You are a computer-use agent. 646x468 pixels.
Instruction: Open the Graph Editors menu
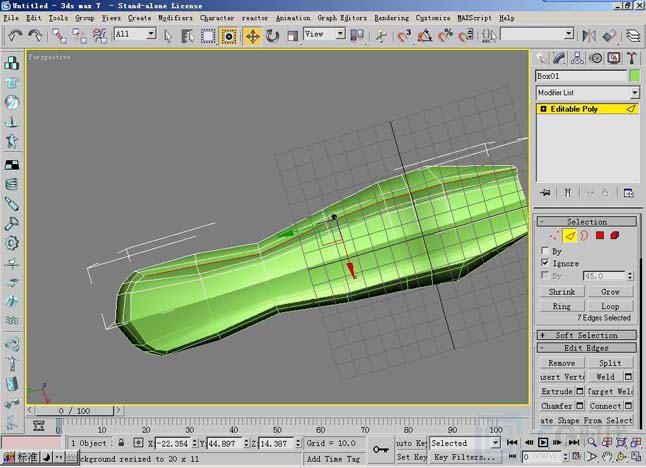342,18
